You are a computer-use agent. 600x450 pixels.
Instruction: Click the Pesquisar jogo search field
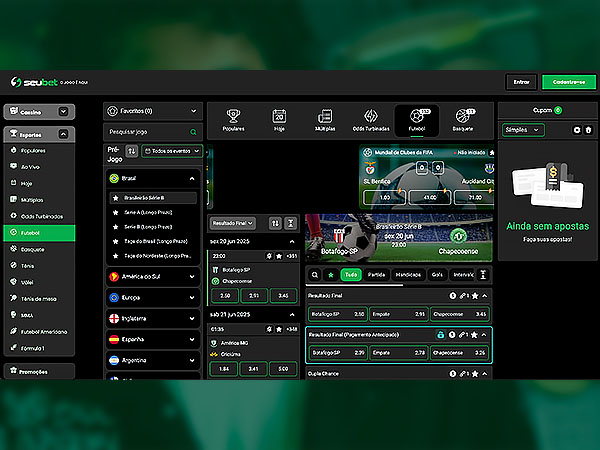pyautogui.click(x=153, y=132)
